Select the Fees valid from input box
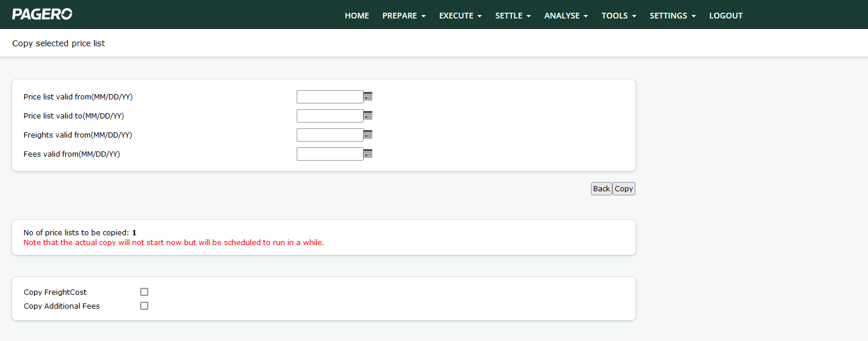868x341 pixels. 330,154
